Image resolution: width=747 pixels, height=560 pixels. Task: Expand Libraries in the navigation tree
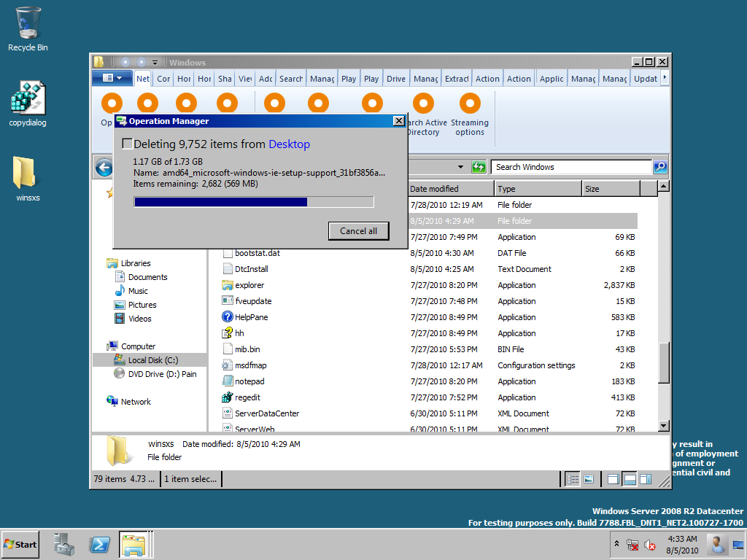pyautogui.click(x=135, y=263)
